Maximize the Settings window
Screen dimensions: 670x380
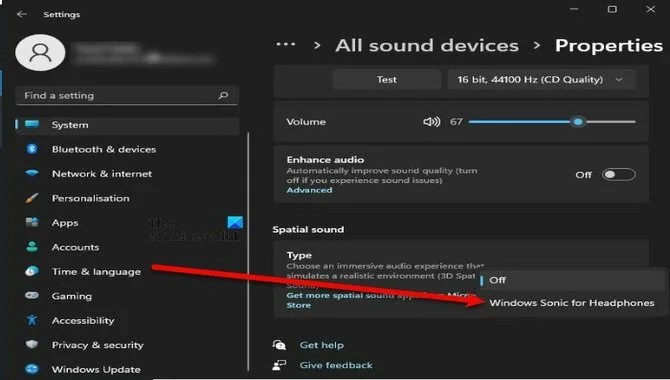coord(612,9)
